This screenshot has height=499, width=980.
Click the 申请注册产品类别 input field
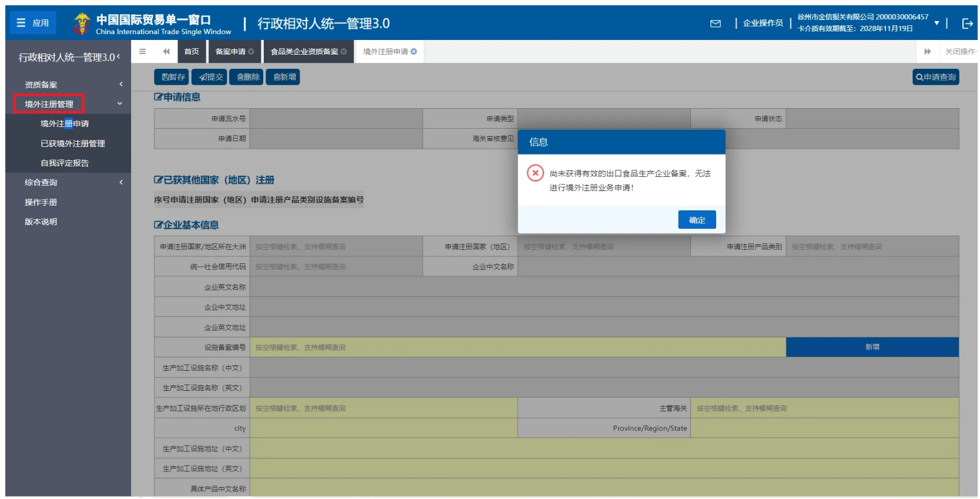coord(872,247)
